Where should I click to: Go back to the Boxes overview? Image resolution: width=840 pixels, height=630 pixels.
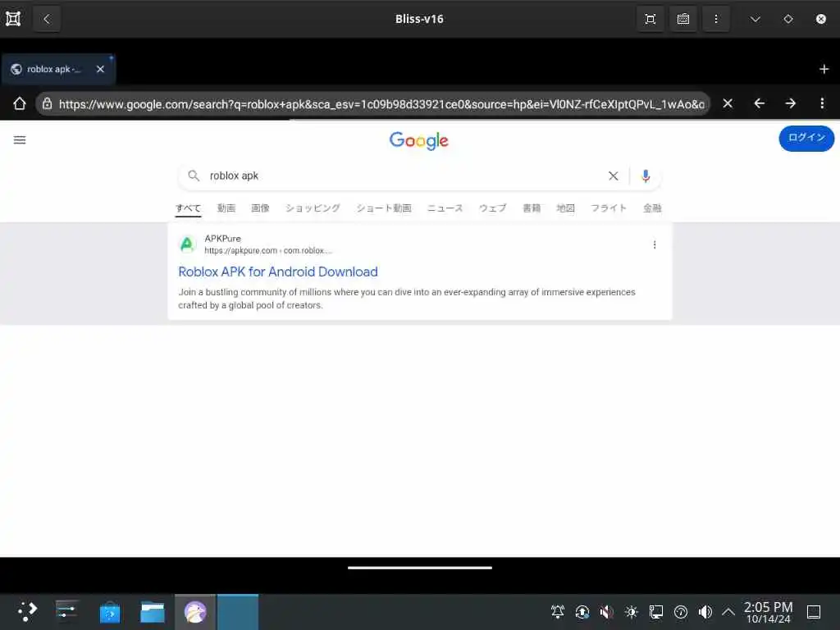coord(47,19)
